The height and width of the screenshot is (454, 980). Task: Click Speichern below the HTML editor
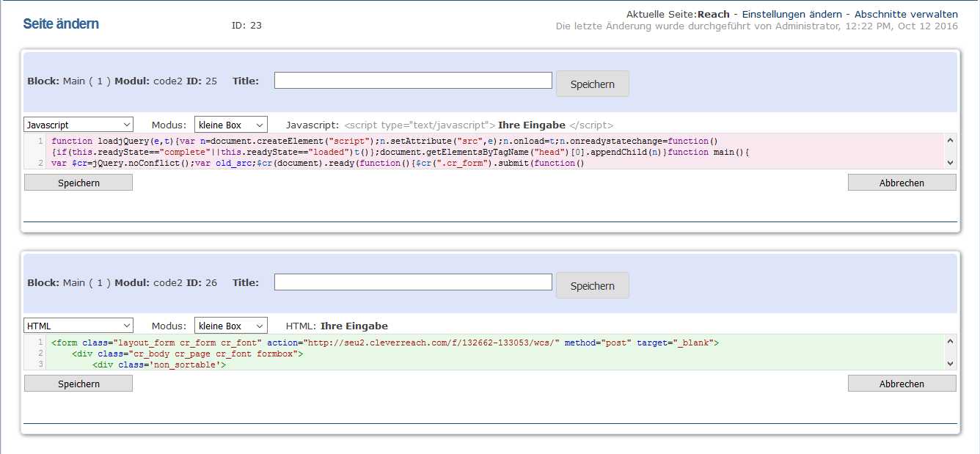78,384
